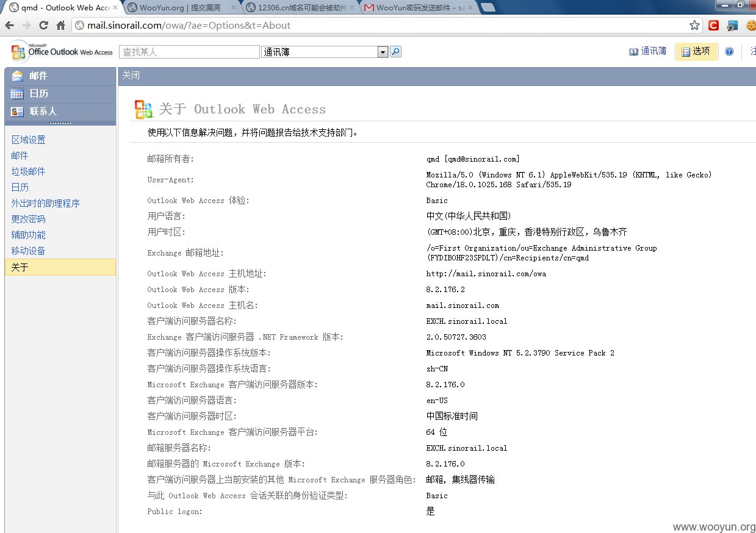
Task: Click the 邮箱所有者 label
Action: coord(170,159)
